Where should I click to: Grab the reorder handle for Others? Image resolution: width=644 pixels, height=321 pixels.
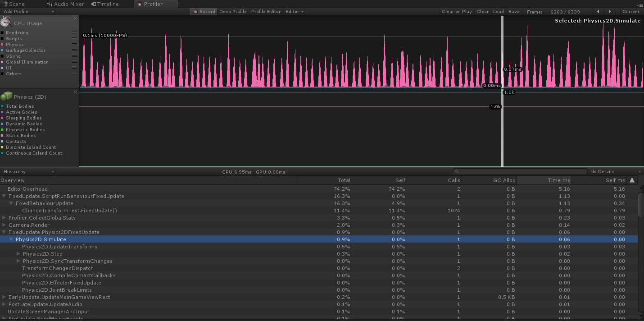coord(74,73)
